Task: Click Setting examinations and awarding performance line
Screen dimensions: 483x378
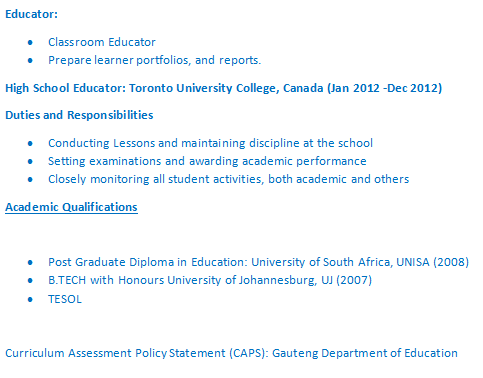Action: tap(207, 161)
